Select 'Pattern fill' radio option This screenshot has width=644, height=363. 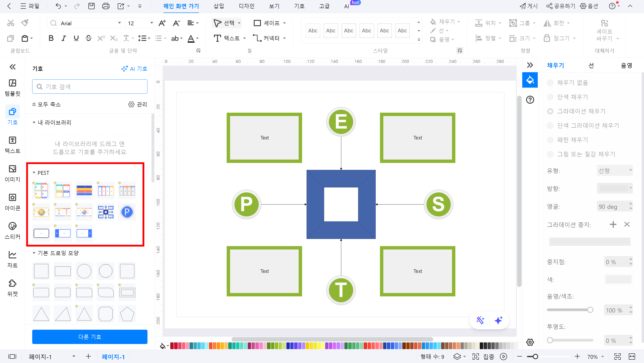pyautogui.click(x=550, y=140)
